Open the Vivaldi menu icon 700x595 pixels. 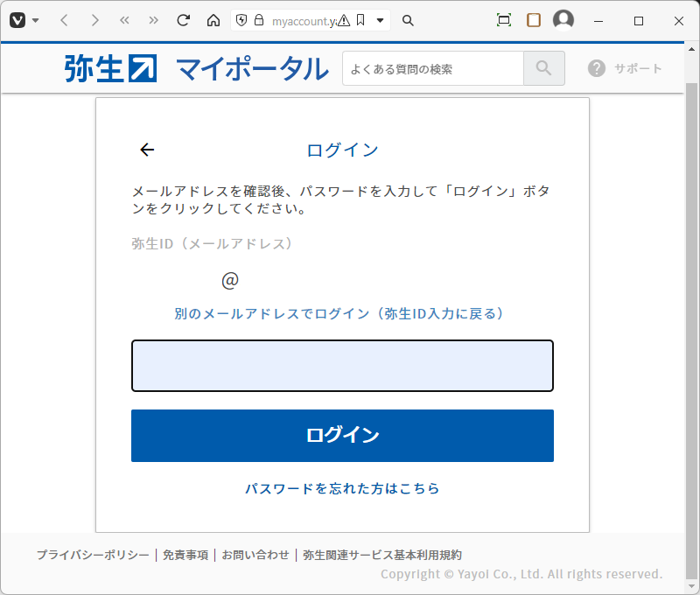click(17, 20)
